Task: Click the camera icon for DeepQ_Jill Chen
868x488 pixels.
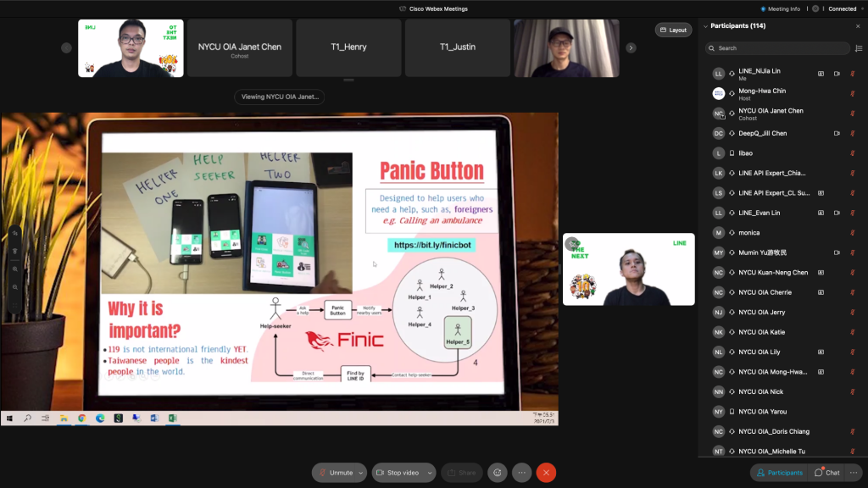Action: (837, 133)
